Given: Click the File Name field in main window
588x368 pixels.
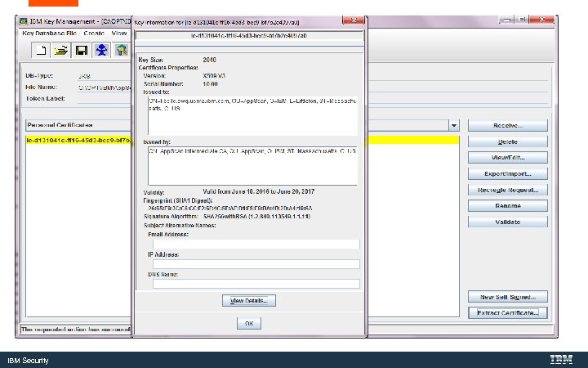Looking at the screenshot, I should [x=105, y=88].
